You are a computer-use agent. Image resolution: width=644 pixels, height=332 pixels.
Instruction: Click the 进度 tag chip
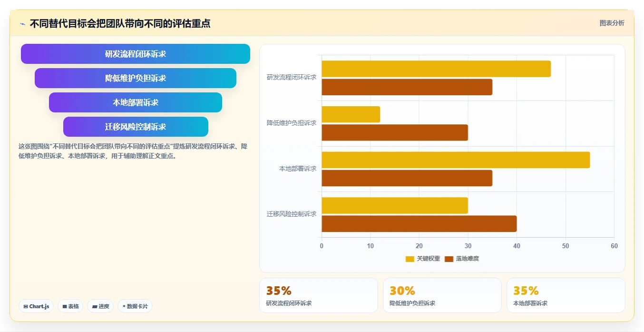point(100,306)
